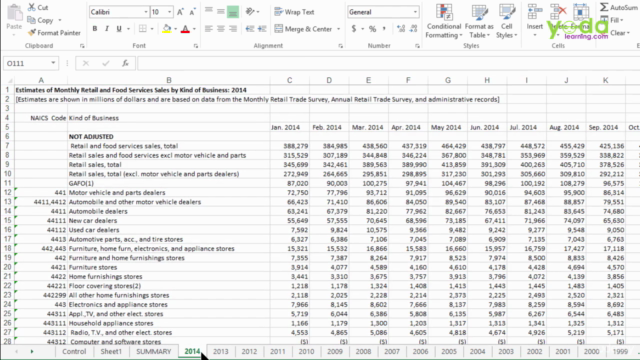Select Middle Align icon
640x360 pixels.
click(221, 11)
